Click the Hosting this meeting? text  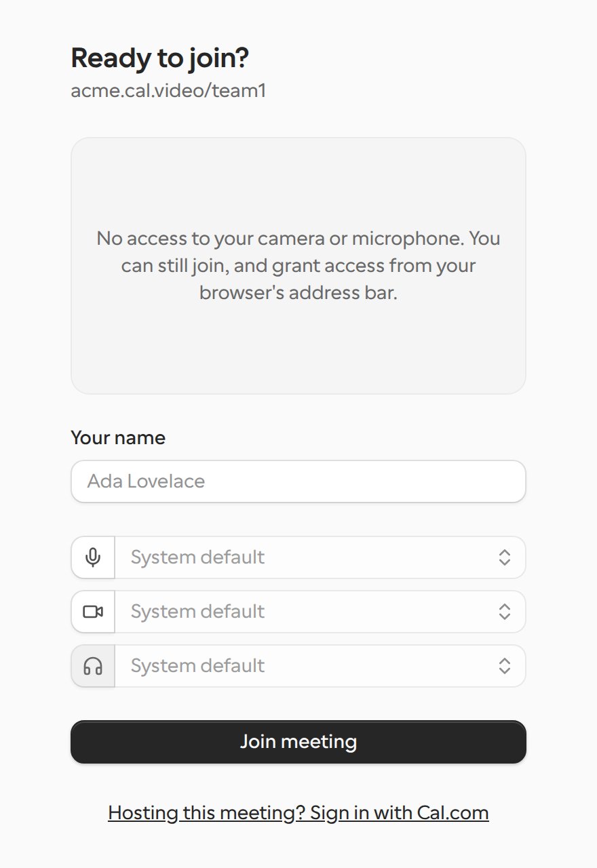tap(207, 812)
